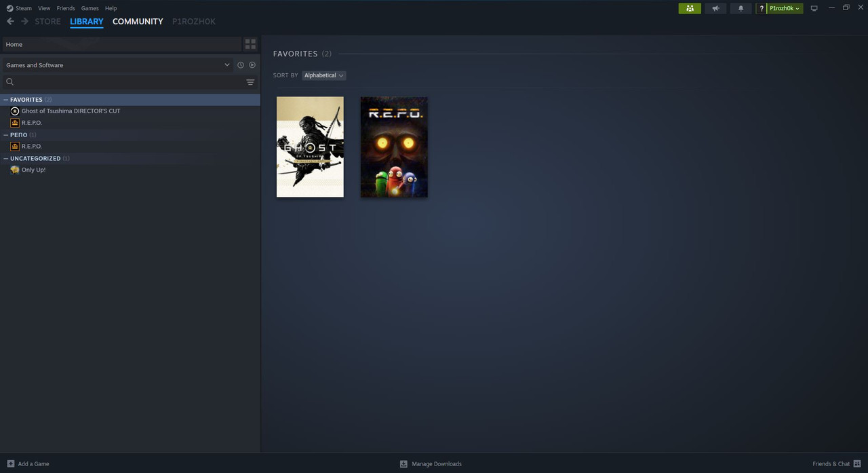This screenshot has height=473, width=868.
Task: Click the Friends & Chat icon
Action: (x=857, y=463)
